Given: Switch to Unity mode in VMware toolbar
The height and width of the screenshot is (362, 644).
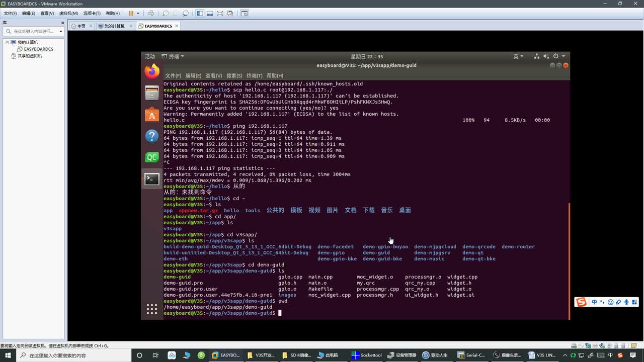Looking at the screenshot, I should pyautogui.click(x=230, y=14).
